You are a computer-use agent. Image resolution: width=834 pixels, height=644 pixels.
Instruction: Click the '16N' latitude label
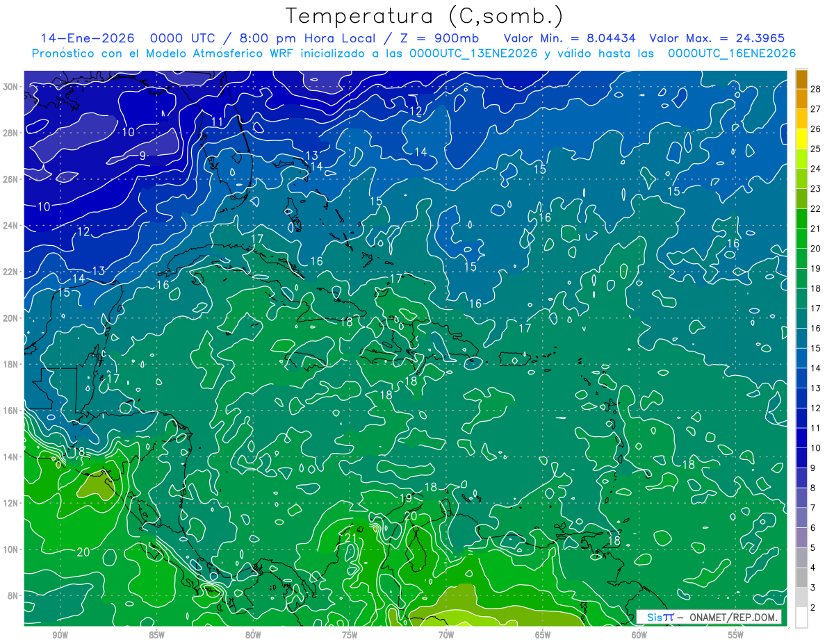[12, 411]
